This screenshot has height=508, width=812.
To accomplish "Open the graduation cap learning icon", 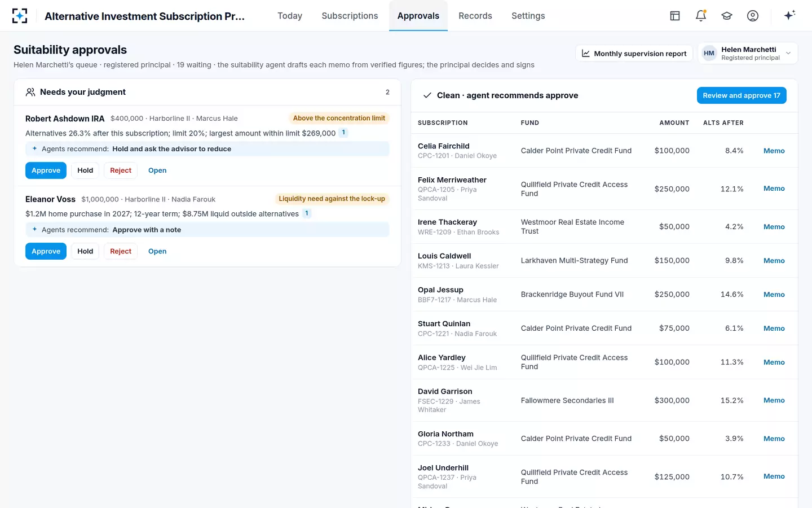I will [x=727, y=16].
